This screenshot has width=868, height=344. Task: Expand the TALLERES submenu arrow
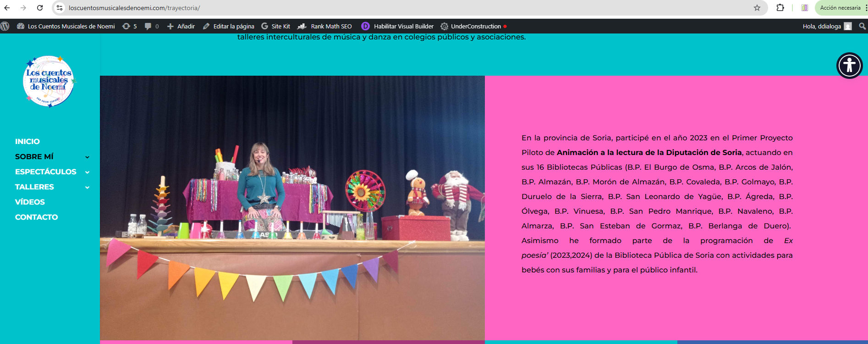click(x=87, y=187)
